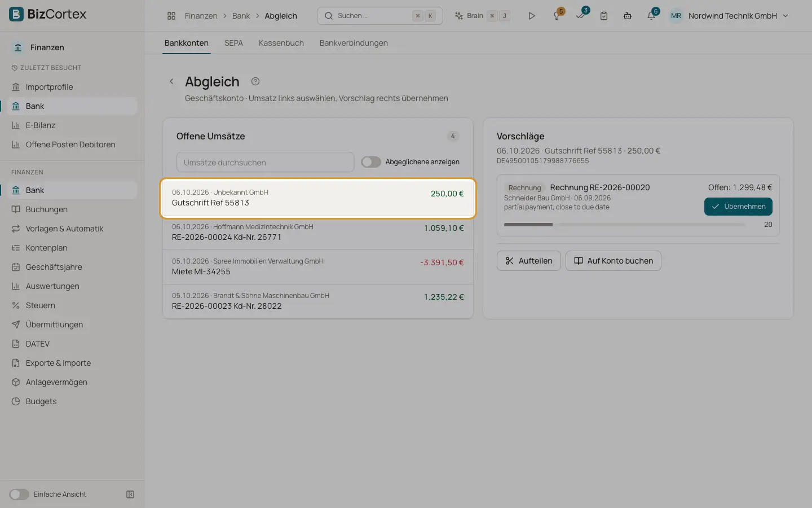This screenshot has height=508, width=812.
Task: Switch to the Kassenbuch tab
Action: pos(281,43)
